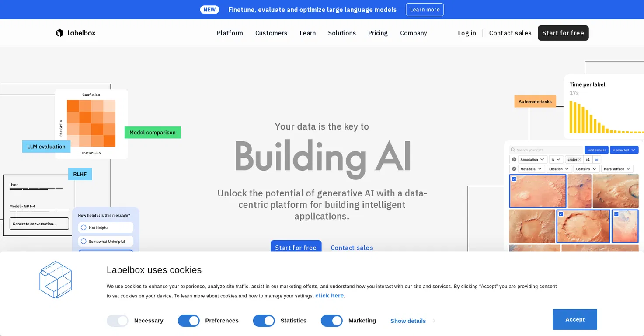Click the Labelbox logo icon in header
The height and width of the screenshot is (336, 644).
pos(60,33)
